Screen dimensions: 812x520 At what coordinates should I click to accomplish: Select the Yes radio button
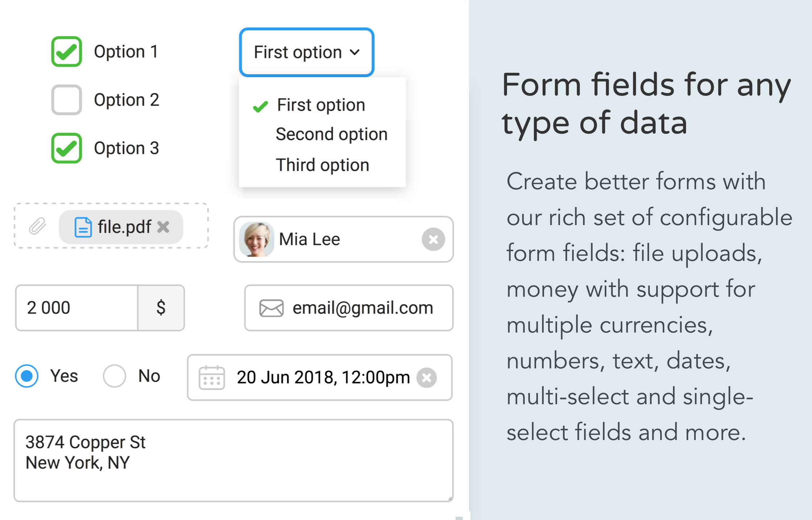[x=27, y=376]
